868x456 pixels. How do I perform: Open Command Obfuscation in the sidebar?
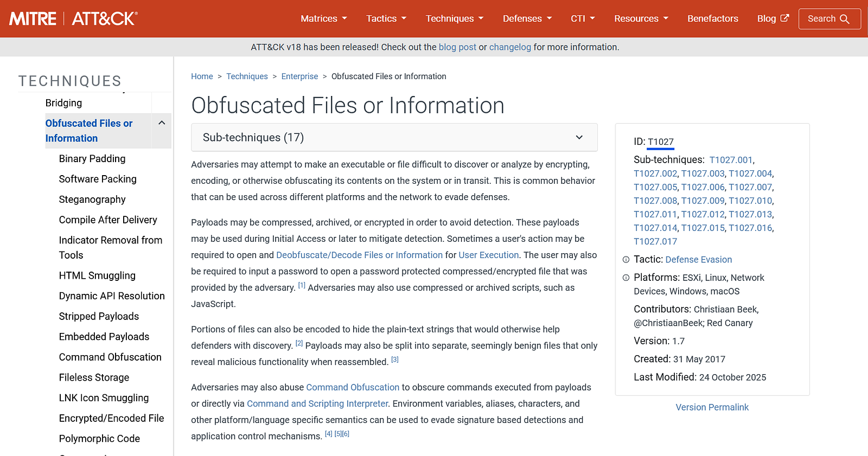point(110,357)
